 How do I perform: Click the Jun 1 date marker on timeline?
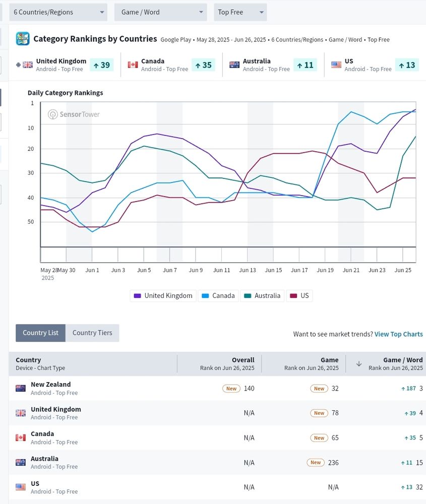92,270
